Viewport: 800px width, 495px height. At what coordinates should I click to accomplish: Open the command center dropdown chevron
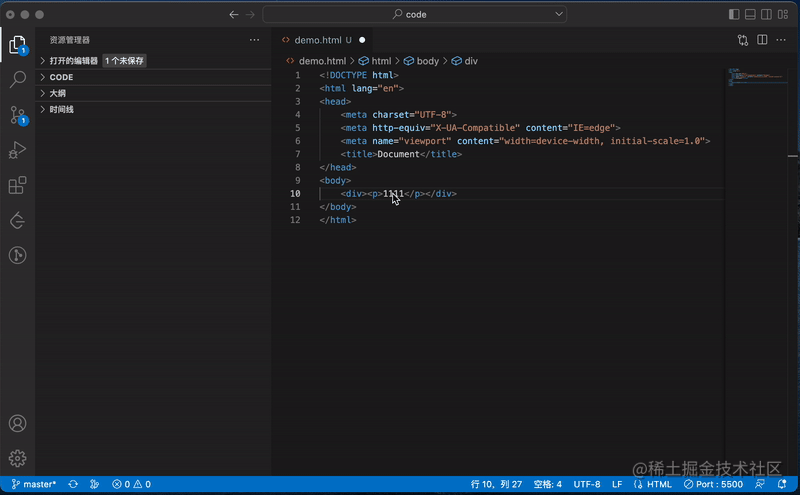click(559, 14)
